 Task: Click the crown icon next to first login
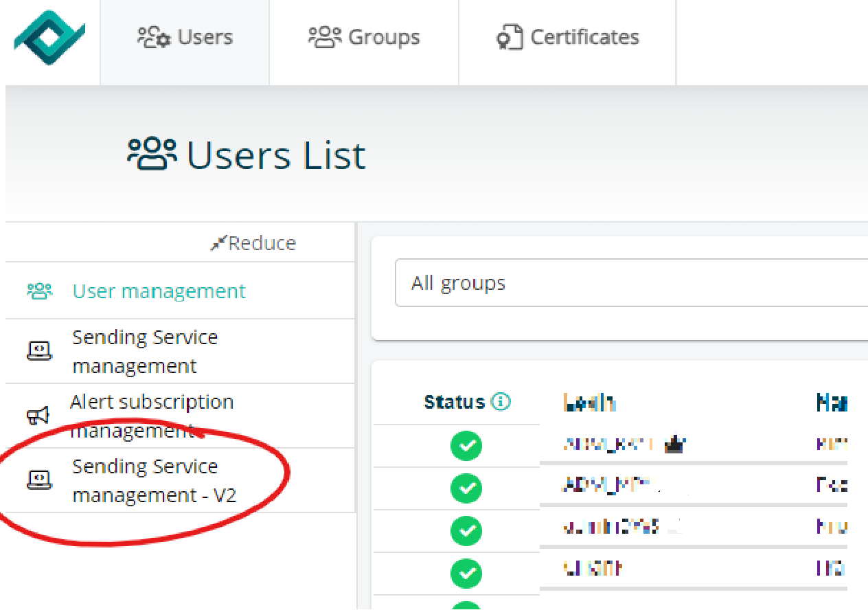pos(676,444)
